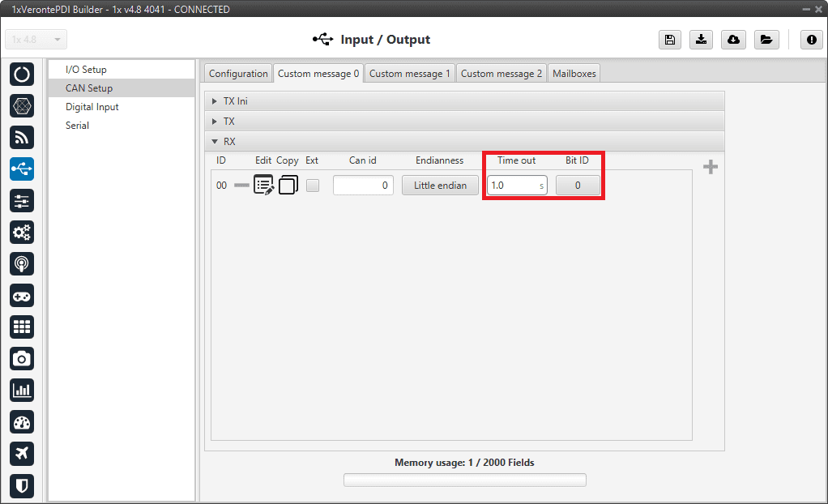This screenshot has width=828, height=504.
Task: Switch to Custom message 1 tab
Action: point(409,74)
